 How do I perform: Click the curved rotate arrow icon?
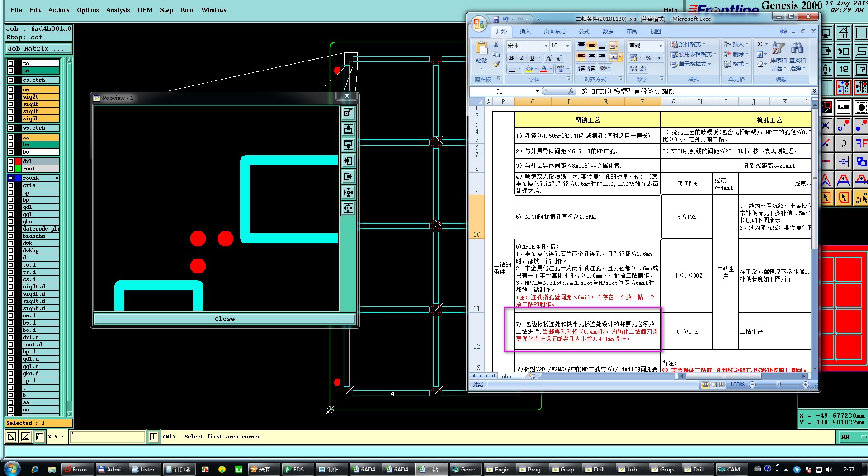tap(844, 144)
